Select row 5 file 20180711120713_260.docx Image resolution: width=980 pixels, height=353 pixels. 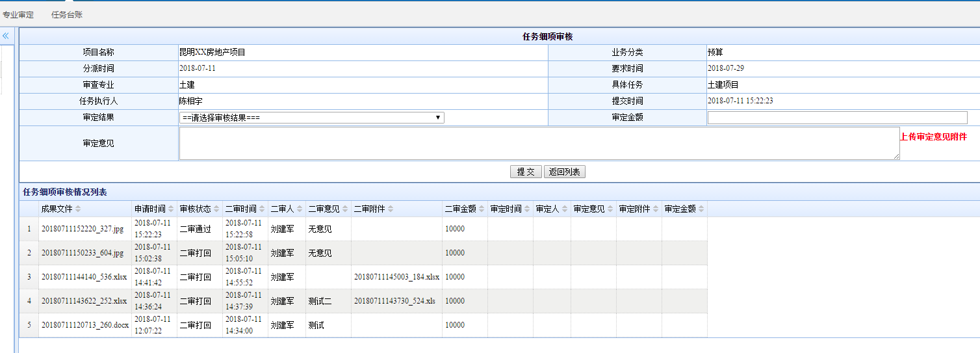(85, 325)
